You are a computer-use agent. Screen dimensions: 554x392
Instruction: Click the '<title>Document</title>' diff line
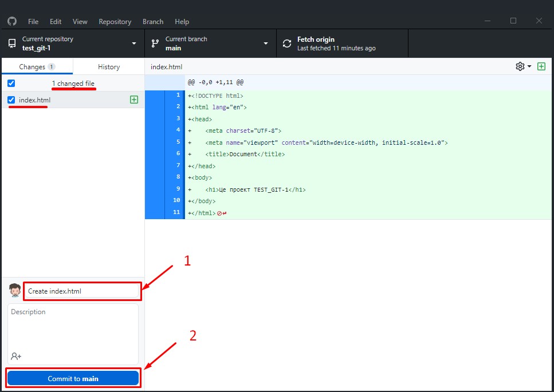pos(369,154)
